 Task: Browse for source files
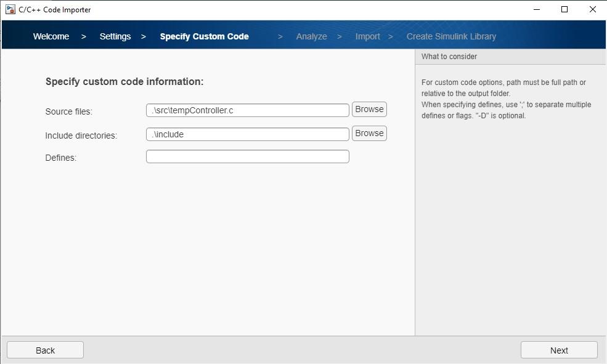click(x=369, y=110)
